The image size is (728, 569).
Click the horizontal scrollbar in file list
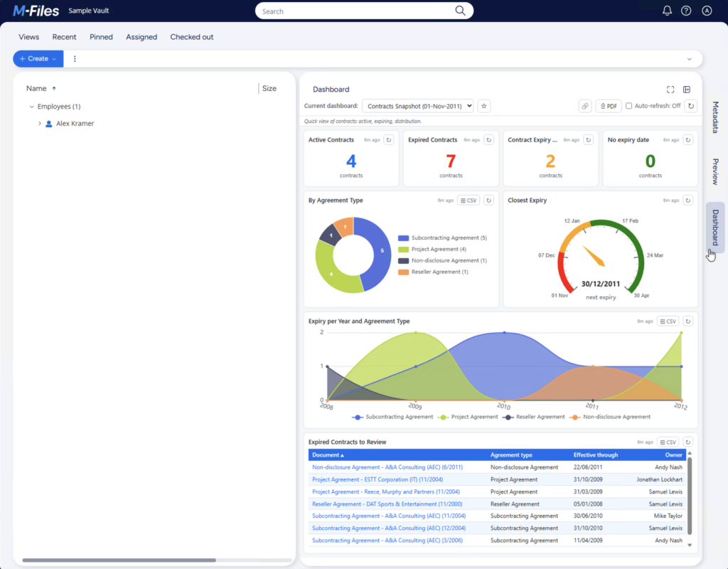pos(119,560)
